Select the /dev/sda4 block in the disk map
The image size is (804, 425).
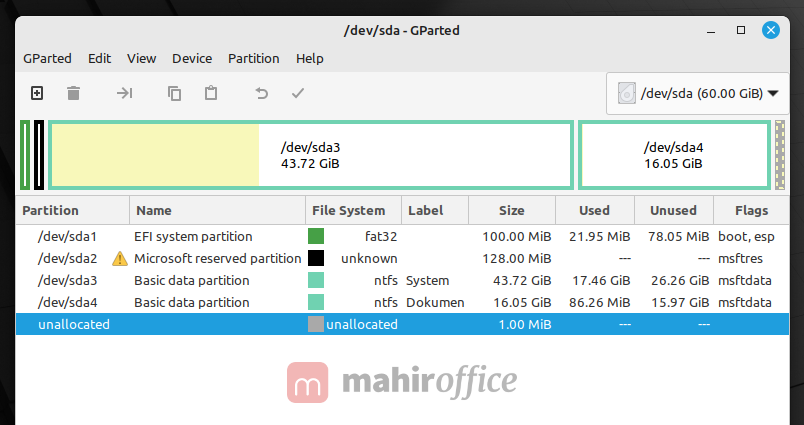(673, 155)
